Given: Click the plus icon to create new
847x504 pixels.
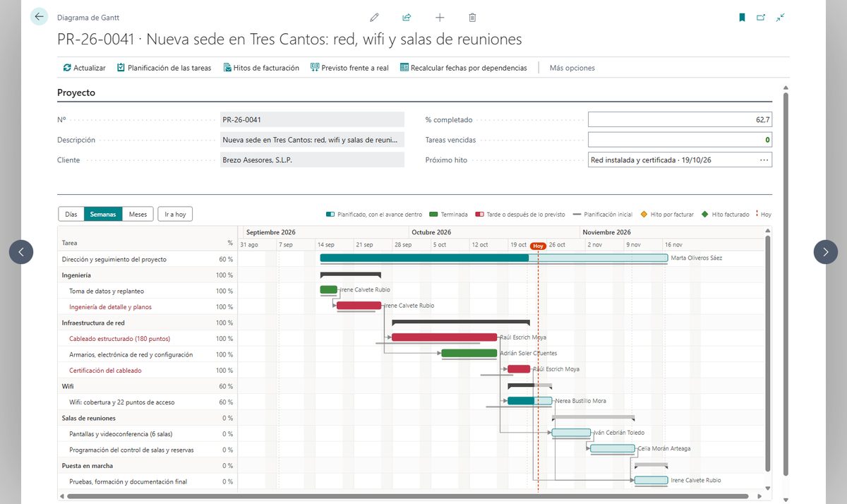Looking at the screenshot, I should (x=440, y=18).
